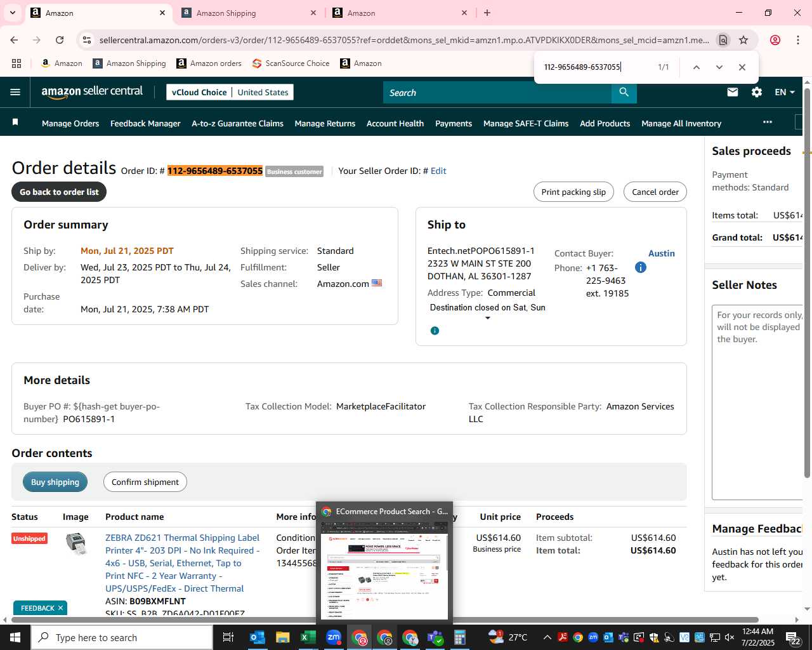Click inside the Seller Notes text area

[757, 402]
